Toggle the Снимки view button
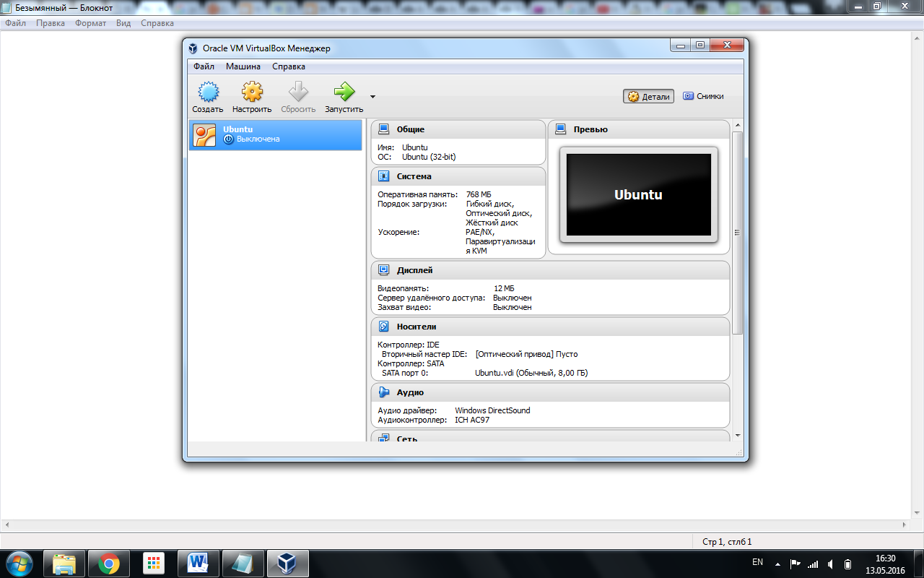 point(703,96)
